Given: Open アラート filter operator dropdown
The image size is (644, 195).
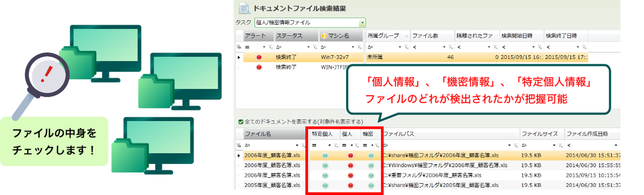Looking at the screenshot, I should coord(264,47).
